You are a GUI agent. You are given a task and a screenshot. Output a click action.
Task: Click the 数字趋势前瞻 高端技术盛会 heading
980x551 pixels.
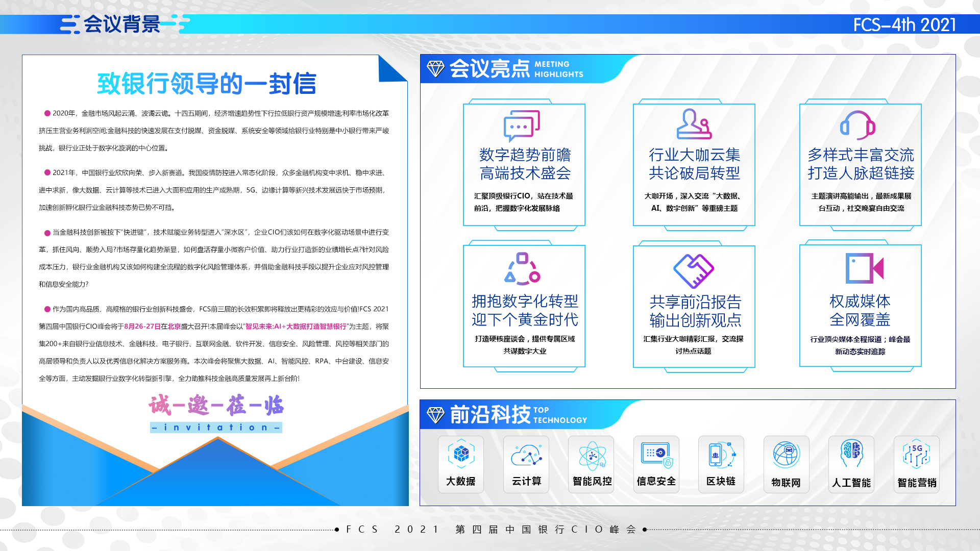[525, 164]
